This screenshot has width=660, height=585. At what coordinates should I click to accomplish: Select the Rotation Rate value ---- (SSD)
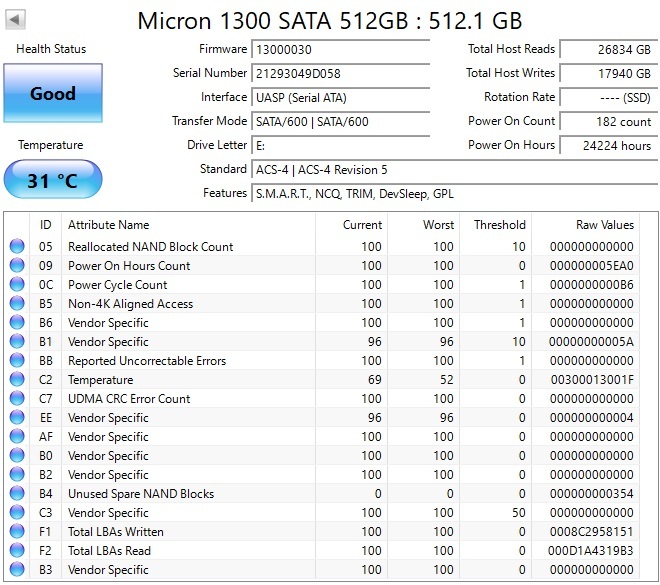[x=609, y=97]
